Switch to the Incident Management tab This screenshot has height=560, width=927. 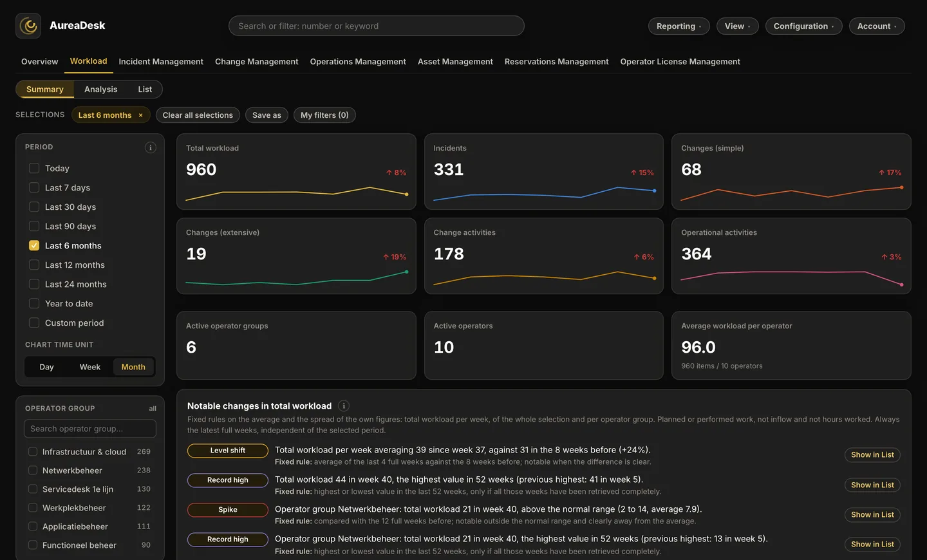(x=161, y=62)
